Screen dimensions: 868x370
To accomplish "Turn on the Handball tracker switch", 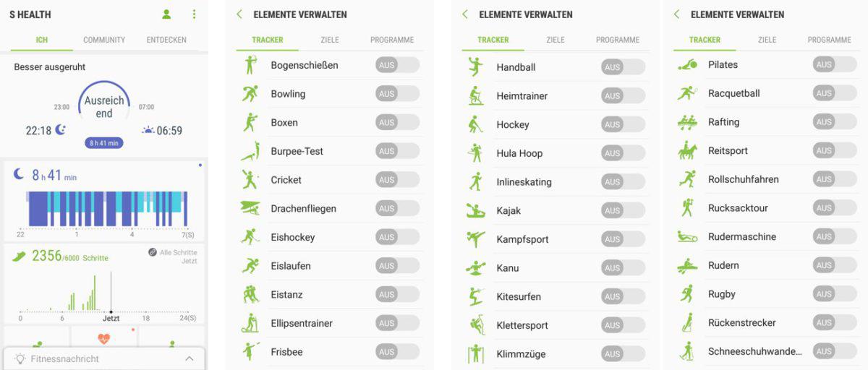I will [x=623, y=67].
